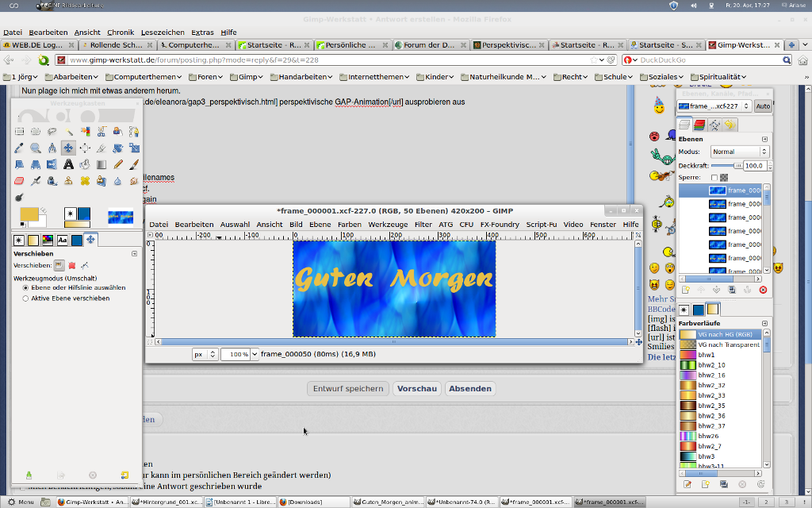
Task: Click the Absenden button
Action: coord(469,389)
